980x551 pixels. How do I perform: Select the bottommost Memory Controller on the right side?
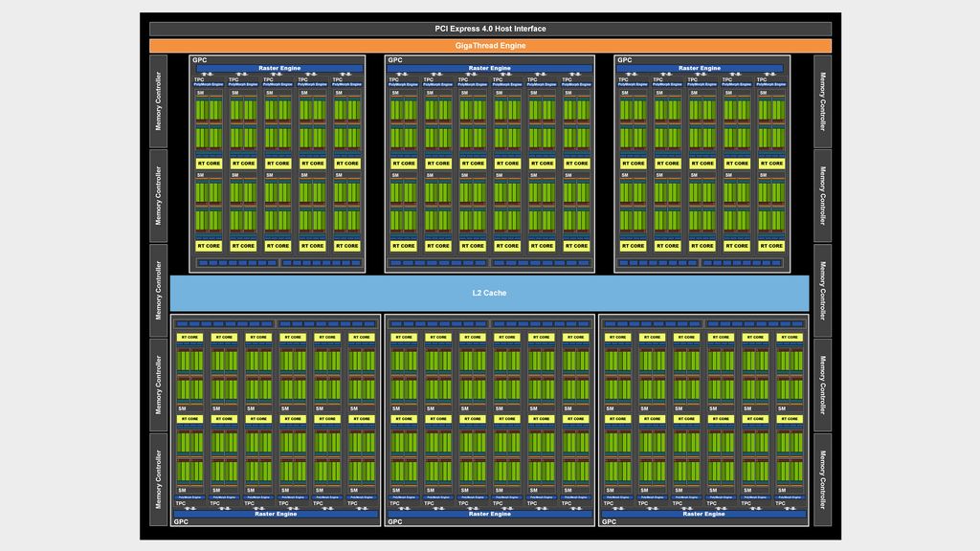coord(822,480)
